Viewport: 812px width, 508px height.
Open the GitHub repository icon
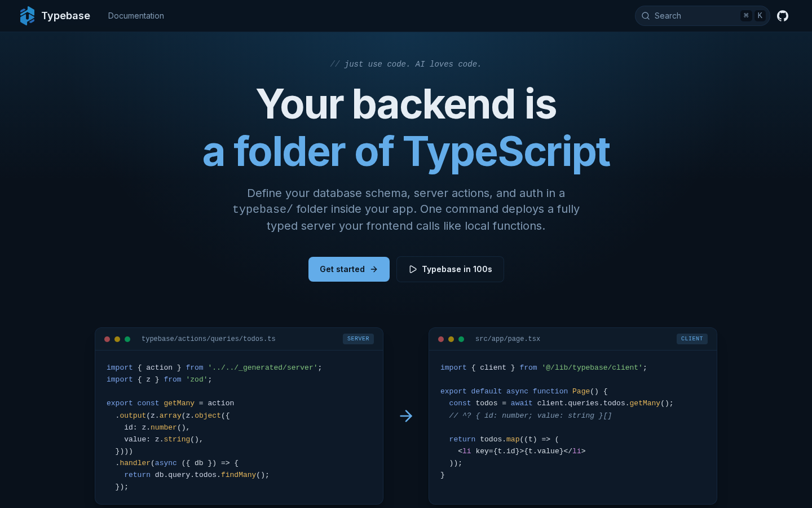click(x=783, y=16)
